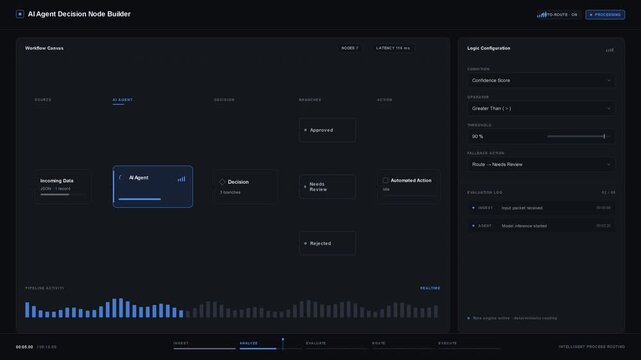Screen dimensions: 641x360
Task: Select the Decision node
Action: 246,187
